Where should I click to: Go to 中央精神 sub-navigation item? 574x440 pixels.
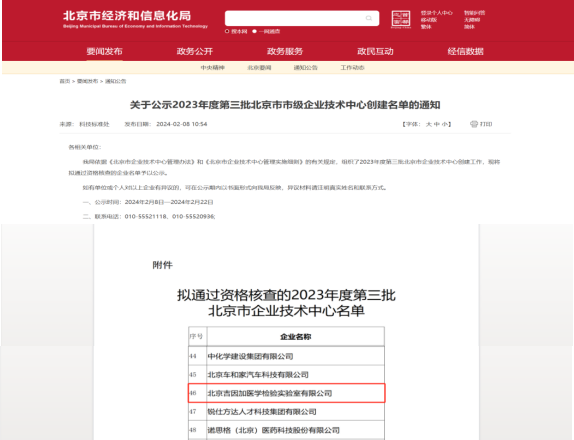213,68
